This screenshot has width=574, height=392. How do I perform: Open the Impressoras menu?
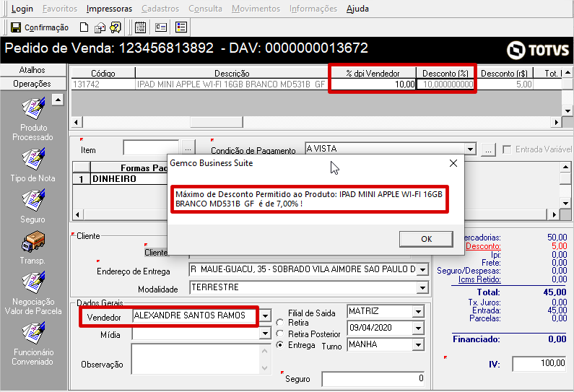tap(109, 9)
